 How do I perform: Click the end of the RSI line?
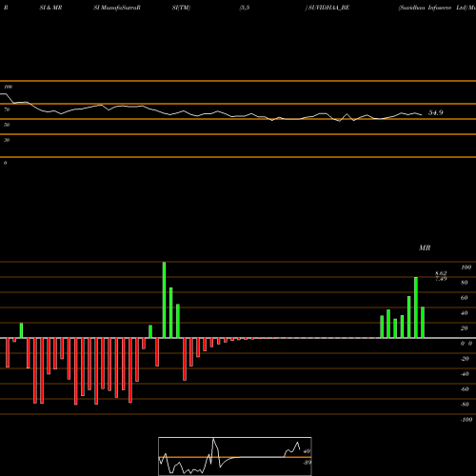pyautogui.click(x=422, y=114)
